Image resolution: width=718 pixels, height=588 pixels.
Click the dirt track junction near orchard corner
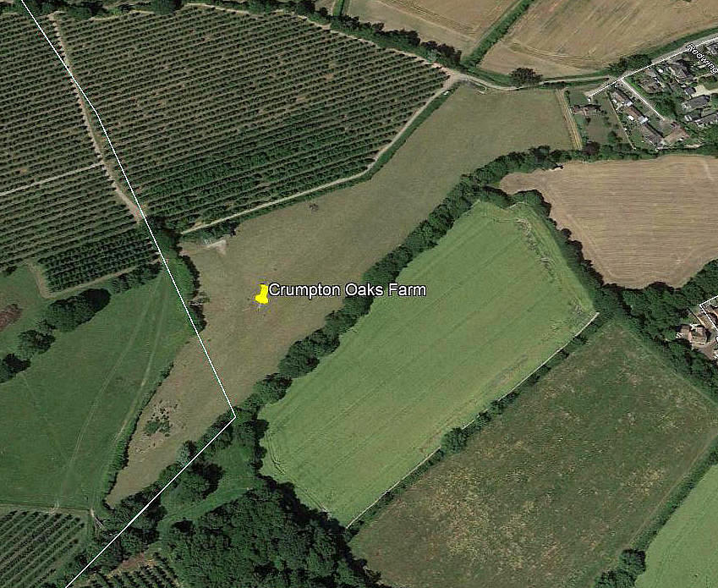coord(453,78)
